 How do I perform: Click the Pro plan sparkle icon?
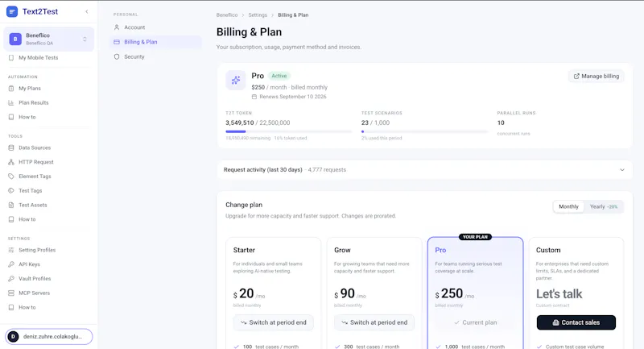[x=236, y=80]
